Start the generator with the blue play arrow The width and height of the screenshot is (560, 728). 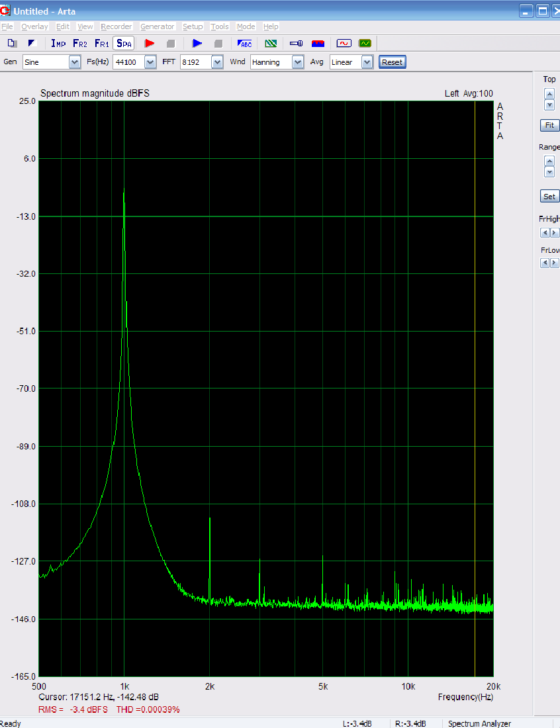(x=197, y=43)
